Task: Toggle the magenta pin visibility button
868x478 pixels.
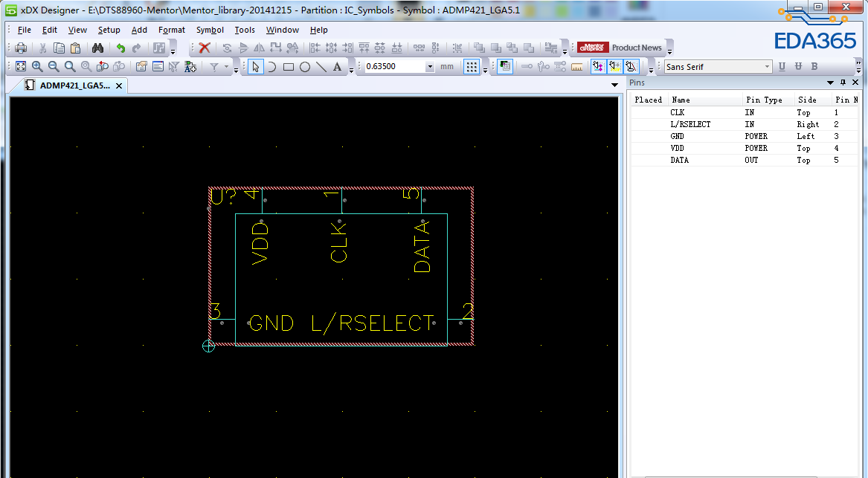Action: [x=599, y=67]
